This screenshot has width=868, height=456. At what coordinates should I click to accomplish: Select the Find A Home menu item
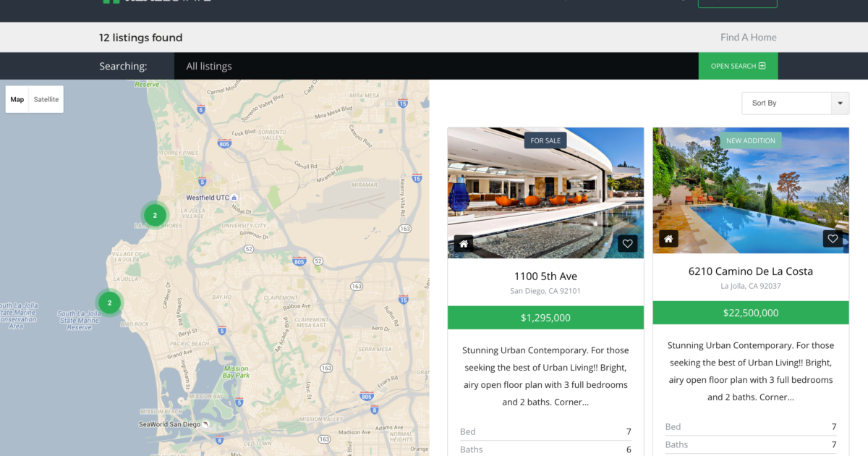click(748, 37)
